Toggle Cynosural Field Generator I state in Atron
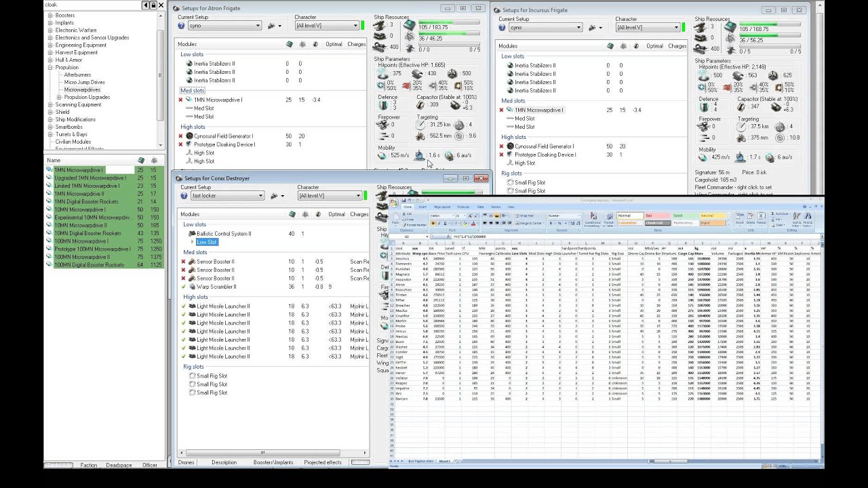 [x=180, y=136]
